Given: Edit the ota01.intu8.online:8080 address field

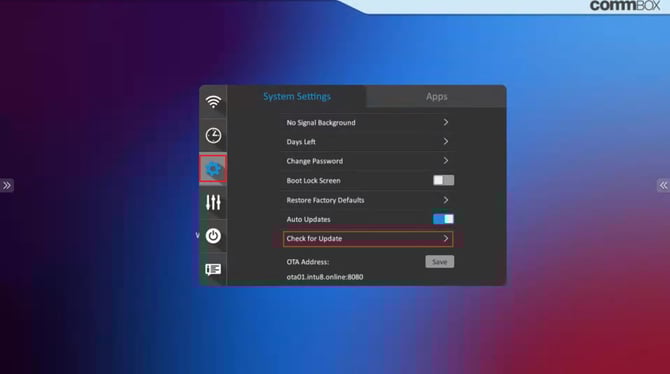Looking at the screenshot, I should 325,277.
